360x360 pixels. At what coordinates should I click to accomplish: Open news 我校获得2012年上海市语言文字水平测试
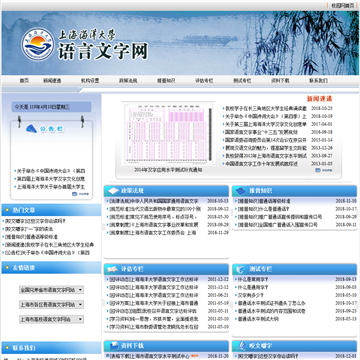point(266,156)
